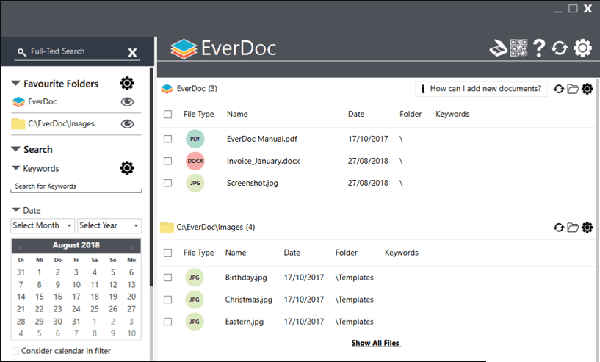Select day 15 in the August calendar
This screenshot has width=600, height=362.
coord(39,297)
